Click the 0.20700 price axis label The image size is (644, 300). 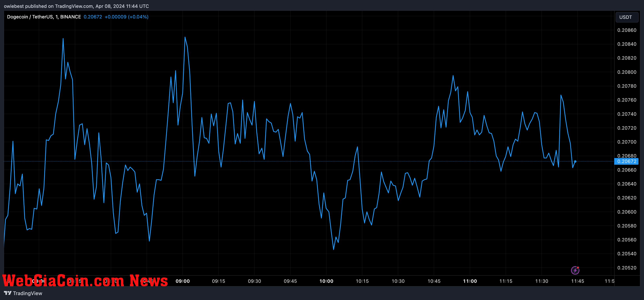tap(627, 142)
